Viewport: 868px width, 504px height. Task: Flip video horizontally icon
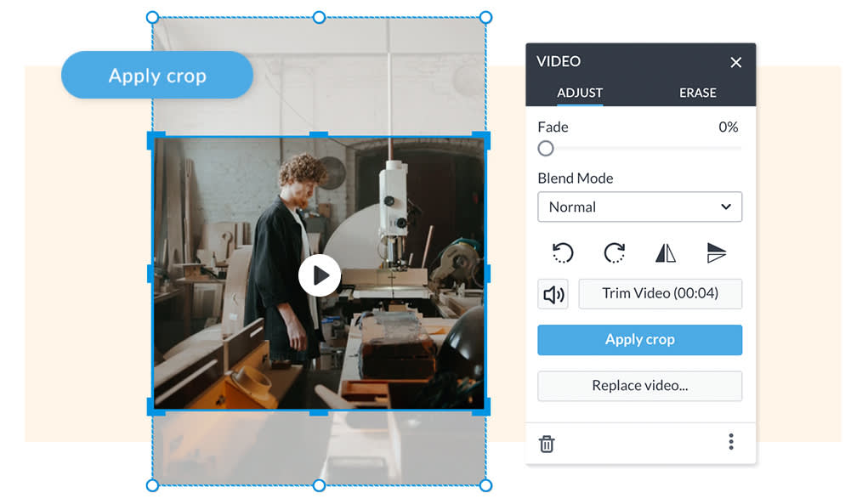click(x=666, y=252)
